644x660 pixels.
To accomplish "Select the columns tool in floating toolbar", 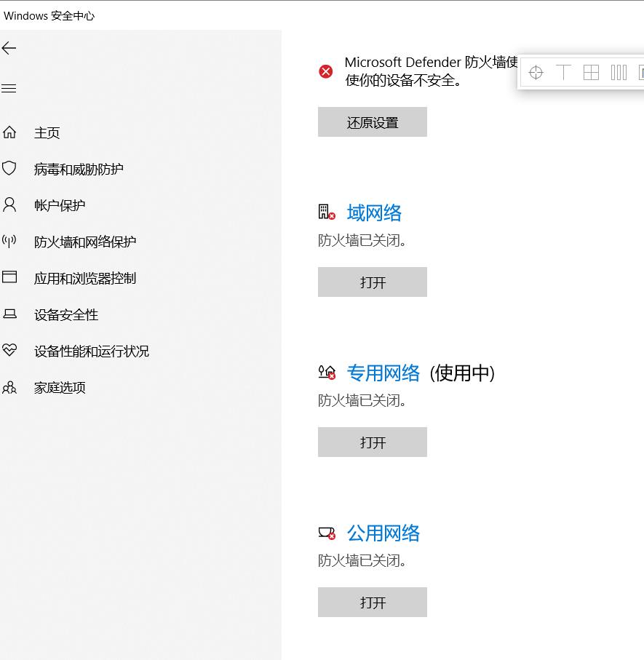I will coord(619,72).
